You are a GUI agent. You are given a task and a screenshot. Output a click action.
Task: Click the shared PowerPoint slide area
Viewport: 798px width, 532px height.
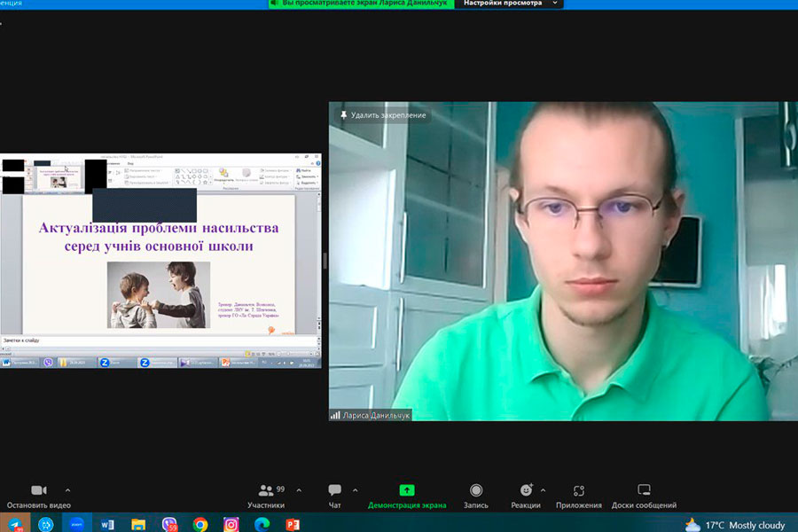tap(160, 266)
